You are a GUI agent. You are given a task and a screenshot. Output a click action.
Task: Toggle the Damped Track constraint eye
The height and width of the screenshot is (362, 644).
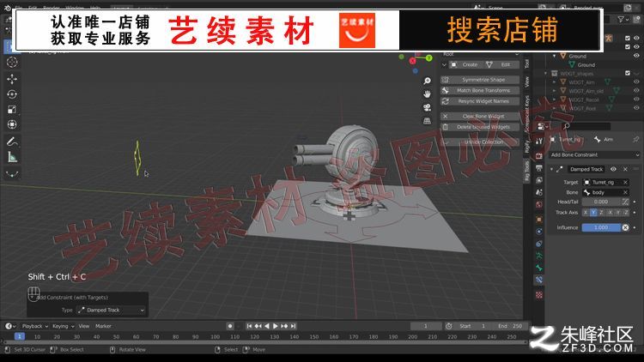[x=613, y=169]
